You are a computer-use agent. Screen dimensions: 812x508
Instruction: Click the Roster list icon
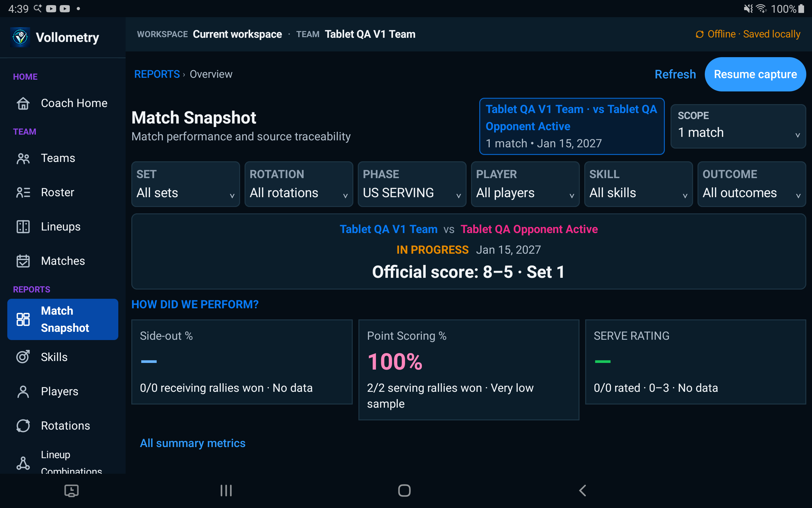23,192
